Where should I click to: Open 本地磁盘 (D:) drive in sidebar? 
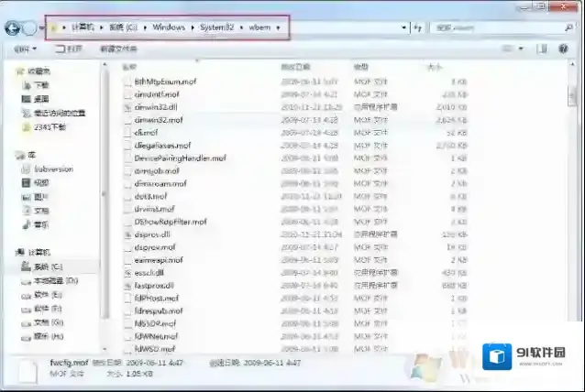coord(55,280)
